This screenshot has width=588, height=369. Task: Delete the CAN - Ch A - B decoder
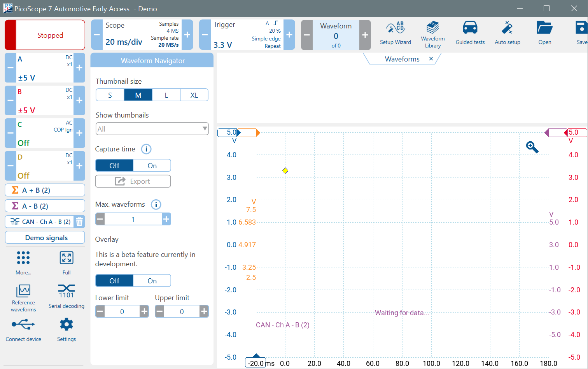tap(79, 222)
